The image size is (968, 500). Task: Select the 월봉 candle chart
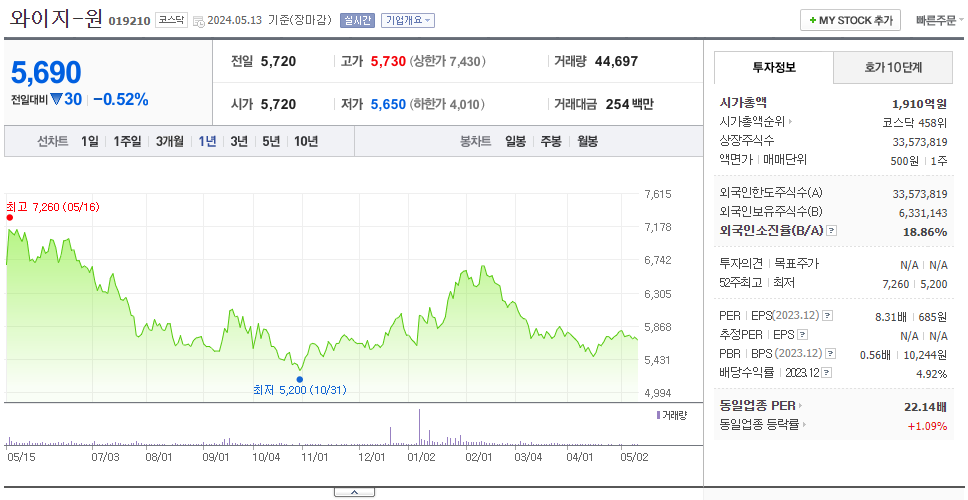pyautogui.click(x=588, y=141)
